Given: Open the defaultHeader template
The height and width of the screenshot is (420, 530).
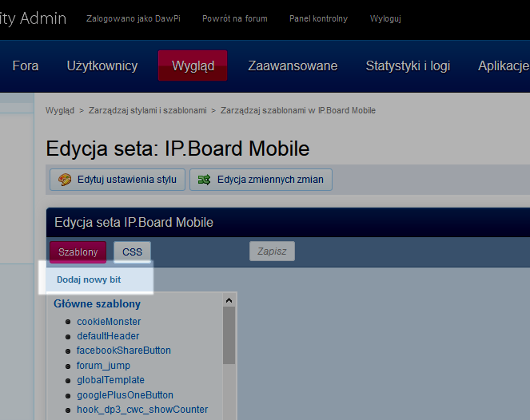Looking at the screenshot, I should (x=108, y=336).
